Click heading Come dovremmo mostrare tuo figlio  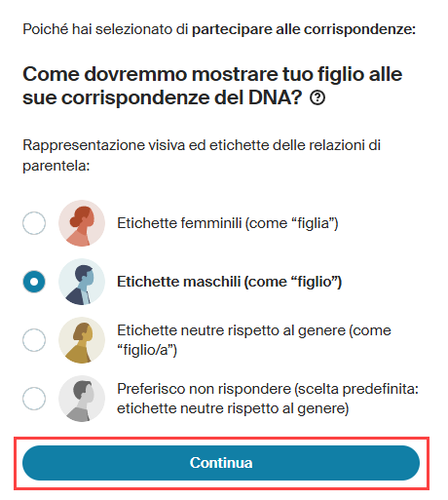[212, 86]
